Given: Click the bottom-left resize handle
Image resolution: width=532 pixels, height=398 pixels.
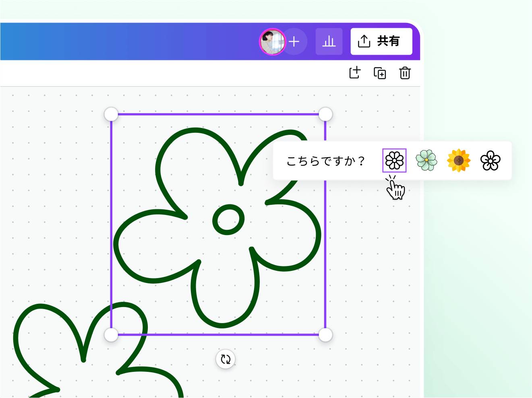Looking at the screenshot, I should pos(111,334).
